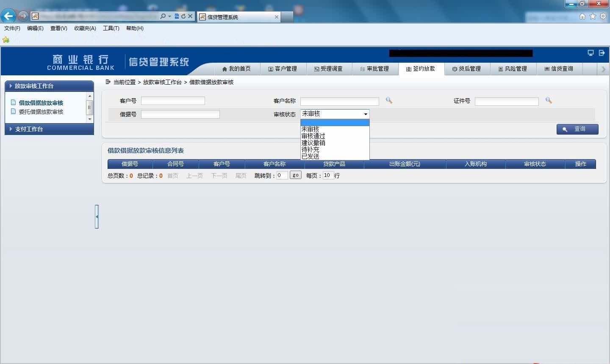The image size is (610, 364).
Task: Collapse the 放款审核工作台 sidebar section
Action: [49, 86]
